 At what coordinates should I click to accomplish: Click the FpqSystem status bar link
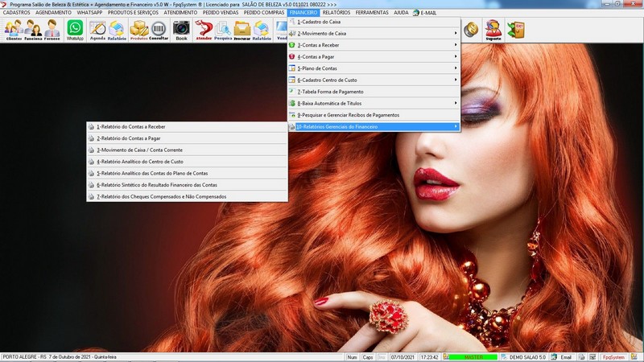[614, 357]
